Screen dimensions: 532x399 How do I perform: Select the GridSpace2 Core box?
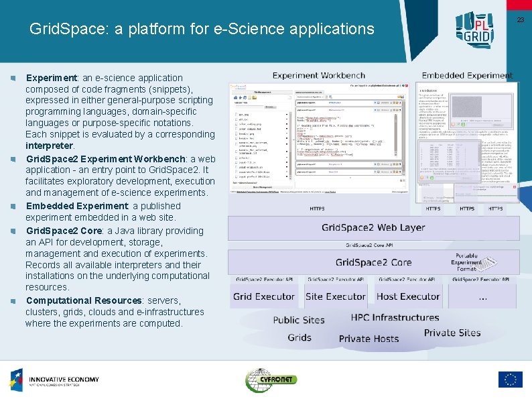click(374, 262)
